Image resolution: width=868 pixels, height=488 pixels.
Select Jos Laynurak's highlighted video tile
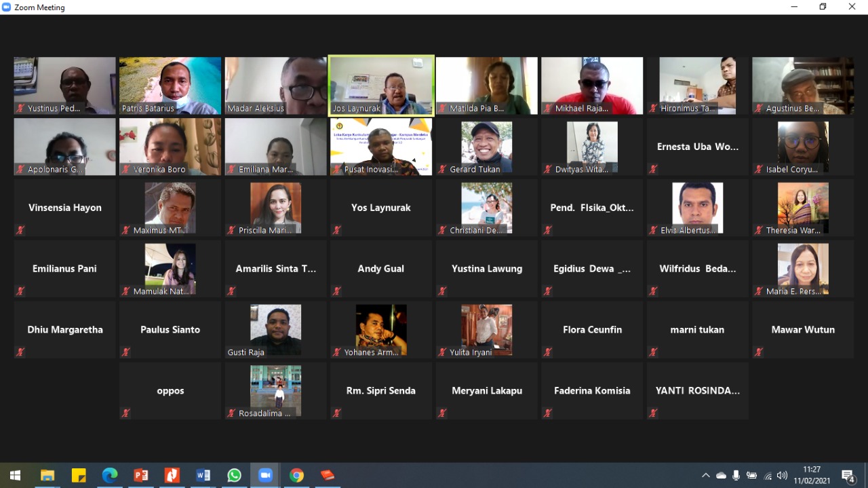click(x=381, y=85)
